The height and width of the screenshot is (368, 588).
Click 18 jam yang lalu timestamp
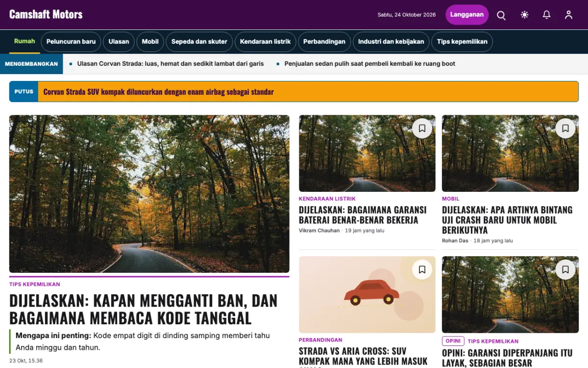click(x=493, y=241)
